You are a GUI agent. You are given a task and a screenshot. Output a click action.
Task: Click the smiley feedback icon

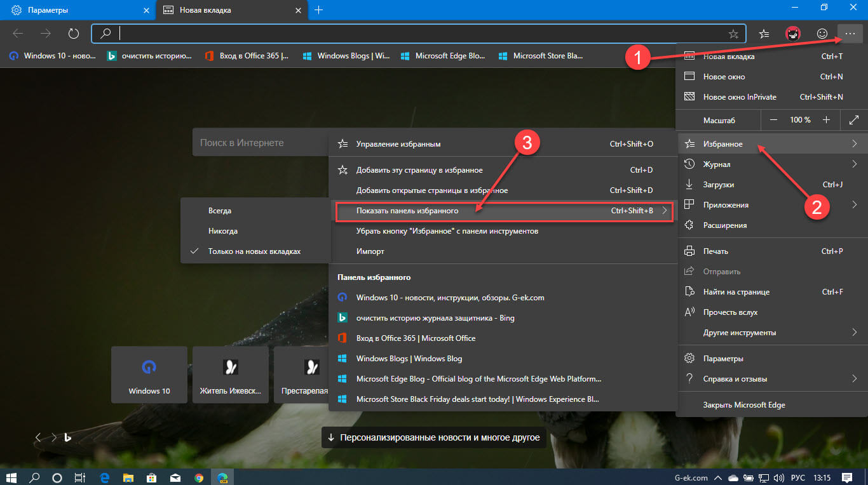tap(822, 34)
